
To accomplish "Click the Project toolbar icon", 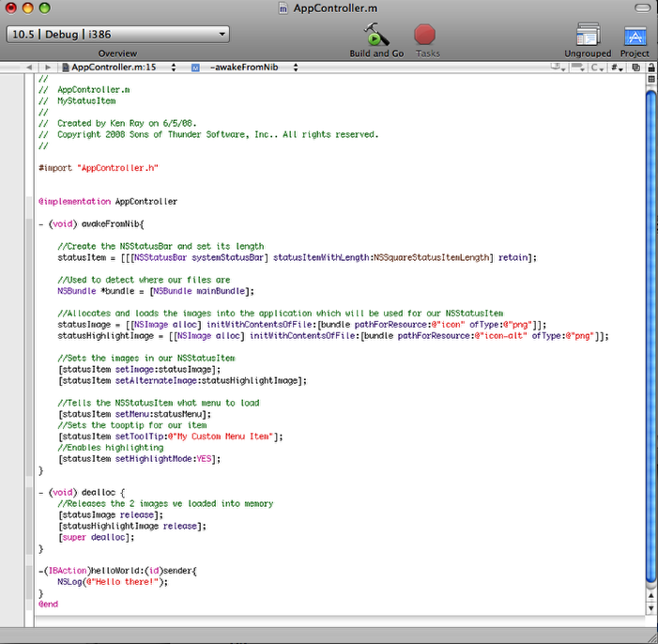I will click(x=635, y=35).
